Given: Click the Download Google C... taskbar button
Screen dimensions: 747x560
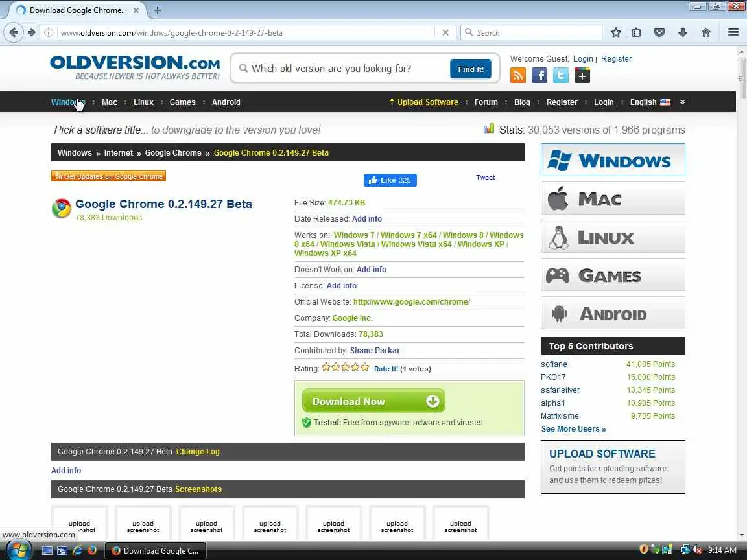Looking at the screenshot, I should click(x=155, y=550).
